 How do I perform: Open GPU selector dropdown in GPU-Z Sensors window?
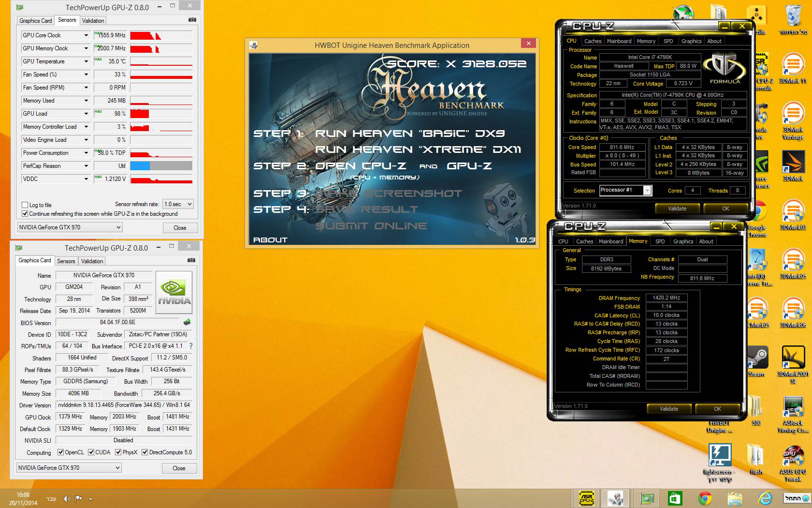click(70, 227)
